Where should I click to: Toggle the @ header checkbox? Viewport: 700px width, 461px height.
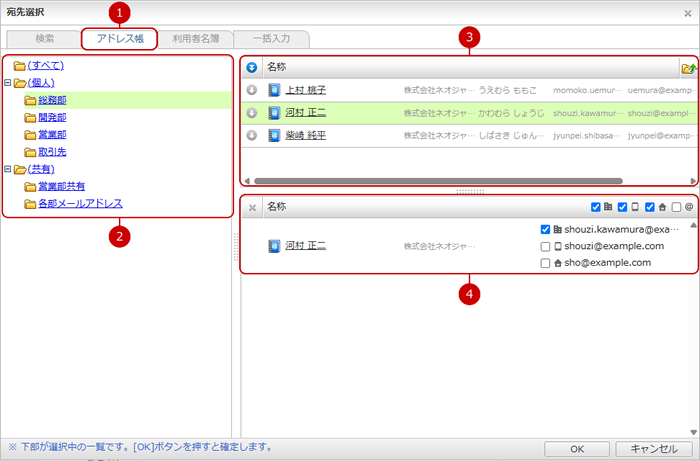click(676, 207)
